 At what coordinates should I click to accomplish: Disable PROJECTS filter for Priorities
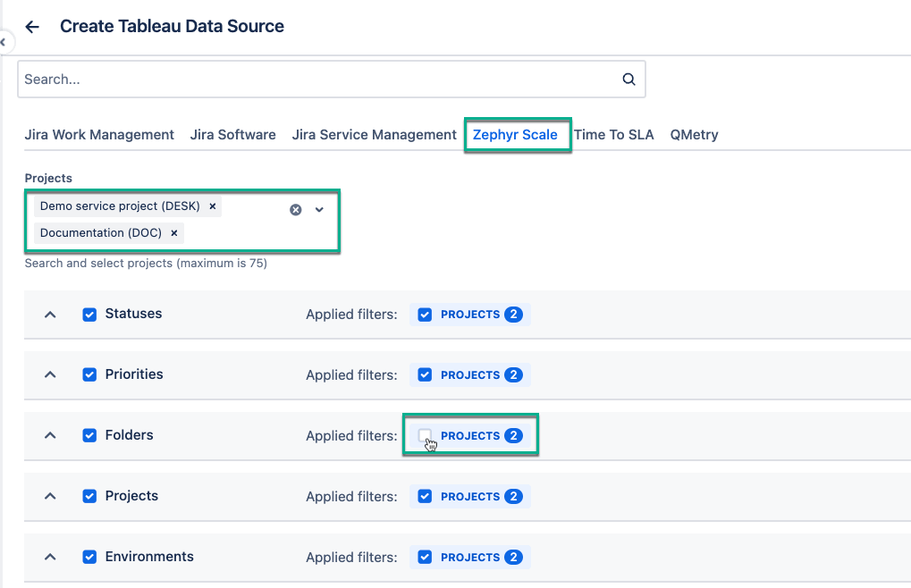tap(425, 375)
